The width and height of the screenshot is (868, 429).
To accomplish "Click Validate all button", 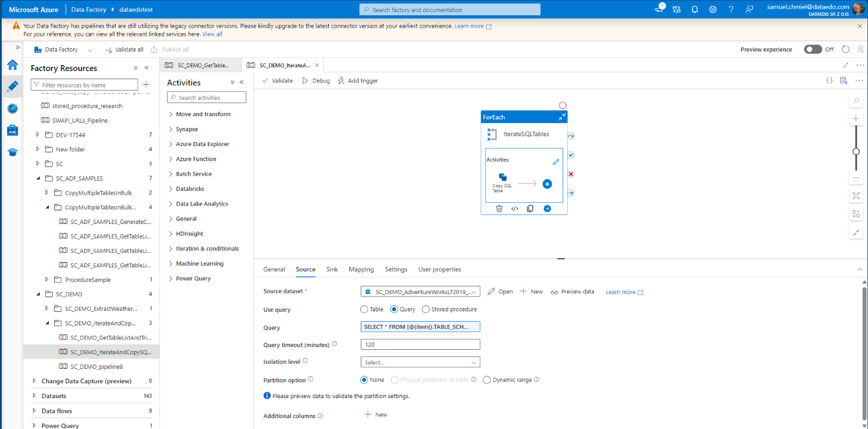I will click(x=124, y=49).
